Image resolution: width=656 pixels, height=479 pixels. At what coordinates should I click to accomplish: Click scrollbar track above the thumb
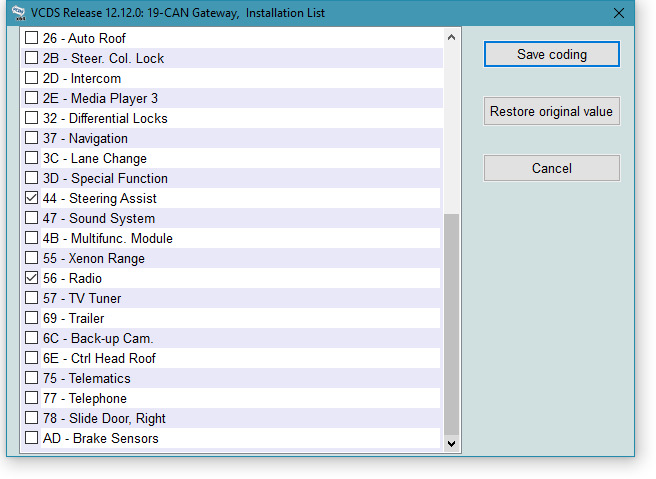click(451, 130)
